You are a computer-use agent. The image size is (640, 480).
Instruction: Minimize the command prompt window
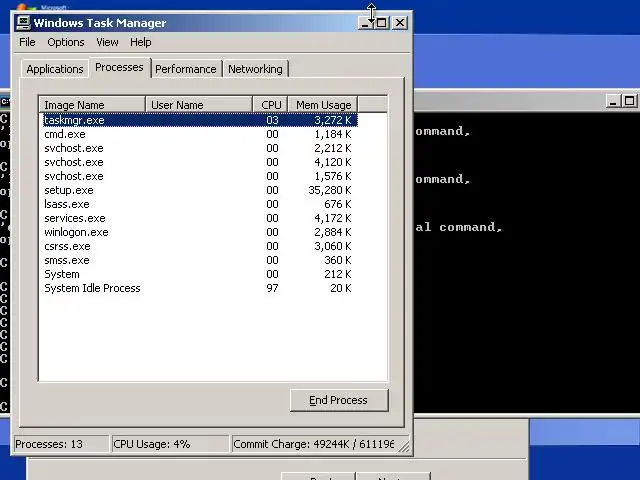[612, 101]
